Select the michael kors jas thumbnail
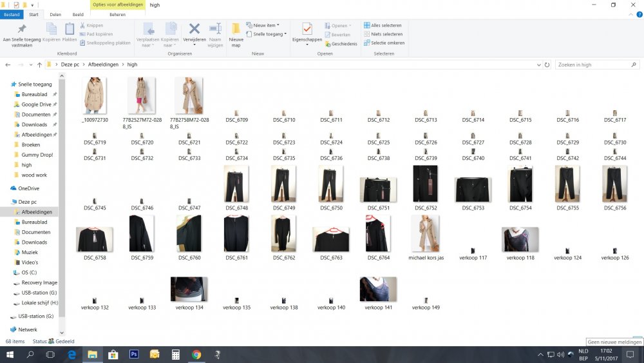 (x=425, y=233)
